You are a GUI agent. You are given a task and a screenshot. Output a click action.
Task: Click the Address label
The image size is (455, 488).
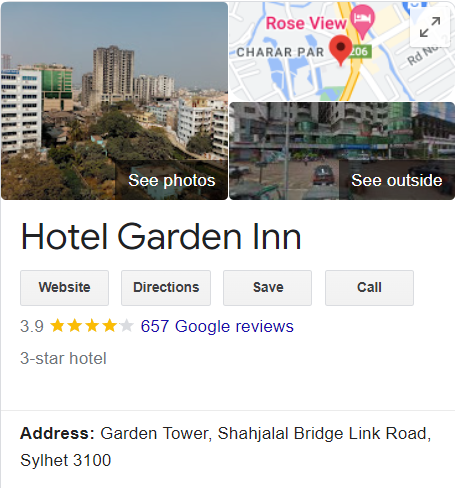[57, 433]
